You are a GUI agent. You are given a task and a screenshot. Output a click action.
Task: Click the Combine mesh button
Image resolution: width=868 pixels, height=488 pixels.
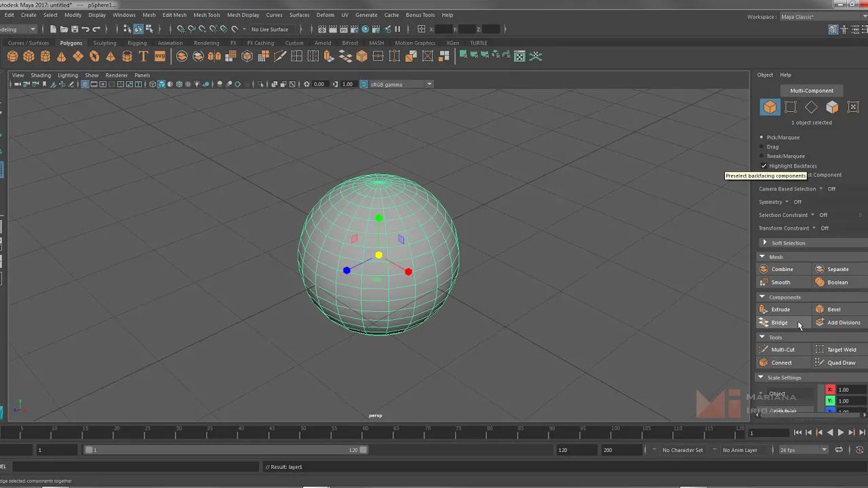[784, 269]
